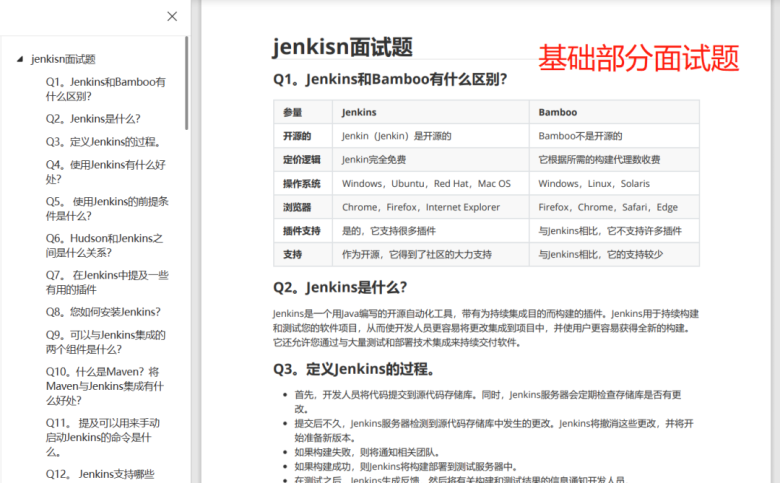Go to outline entry Q9 两个组件是什么

coord(105,342)
